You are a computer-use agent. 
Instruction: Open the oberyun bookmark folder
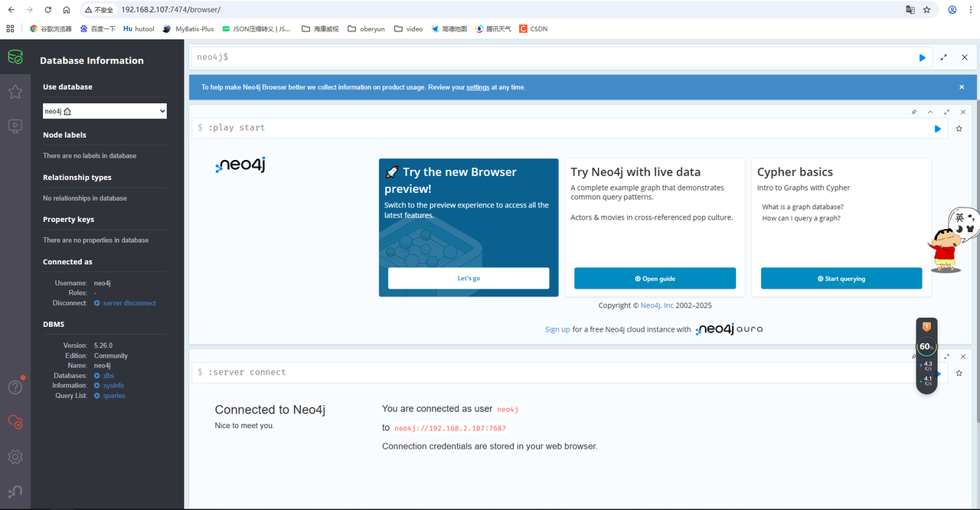click(x=367, y=28)
